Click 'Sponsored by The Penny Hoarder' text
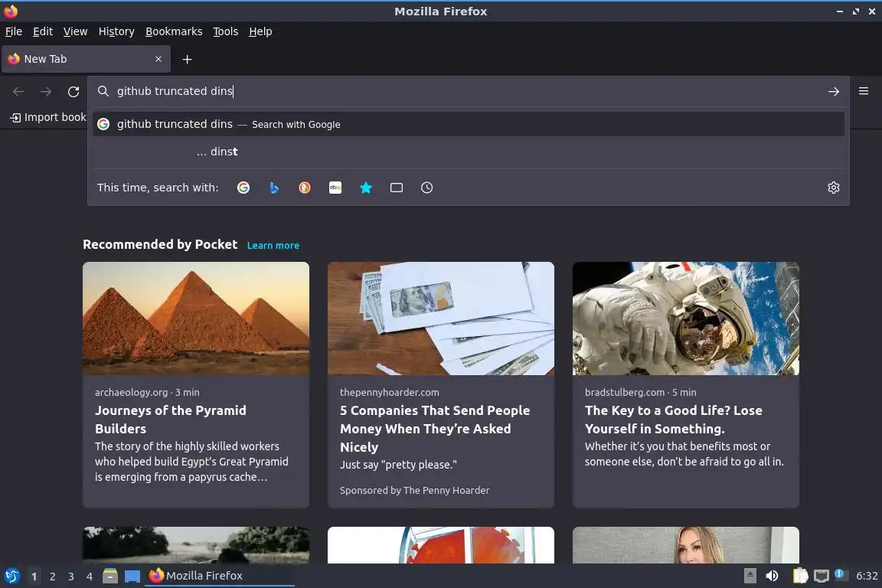The image size is (882, 588). (x=414, y=490)
